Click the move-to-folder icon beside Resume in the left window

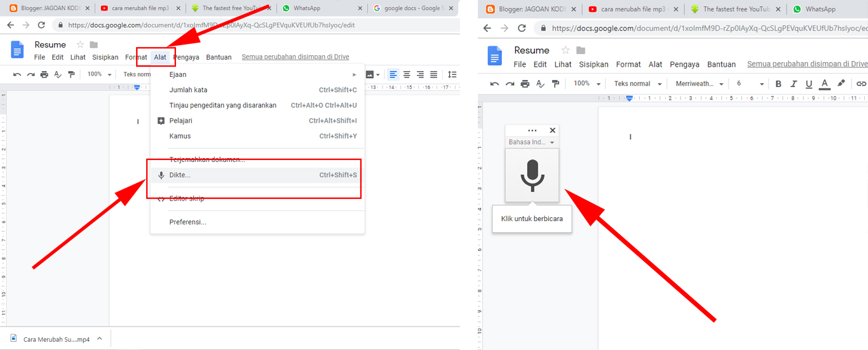click(x=94, y=44)
